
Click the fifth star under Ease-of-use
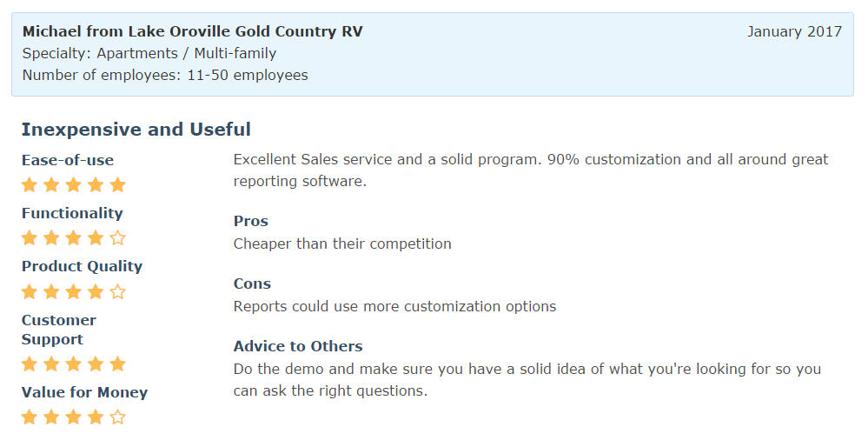point(118,185)
